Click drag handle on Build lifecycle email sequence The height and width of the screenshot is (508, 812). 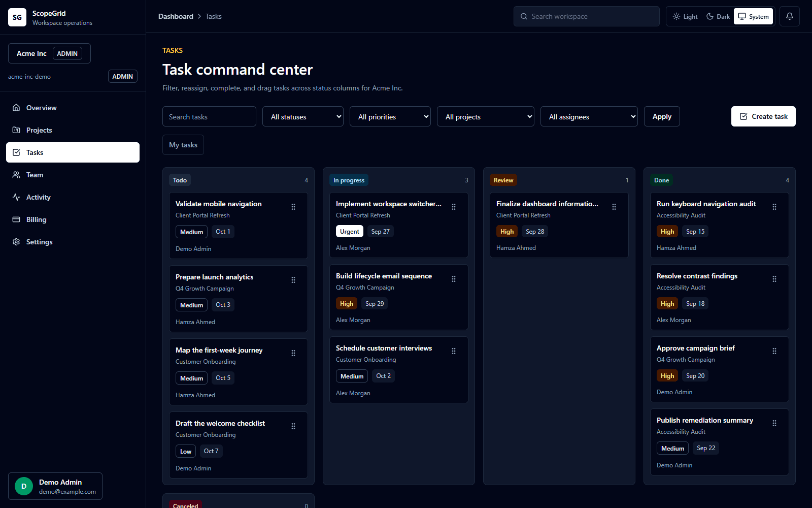click(x=454, y=279)
